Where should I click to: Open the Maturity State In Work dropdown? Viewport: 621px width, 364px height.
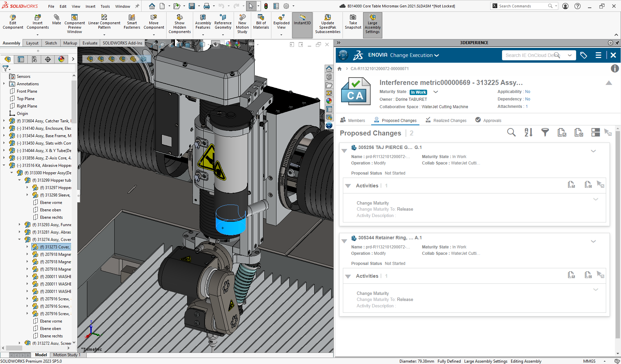click(x=436, y=92)
